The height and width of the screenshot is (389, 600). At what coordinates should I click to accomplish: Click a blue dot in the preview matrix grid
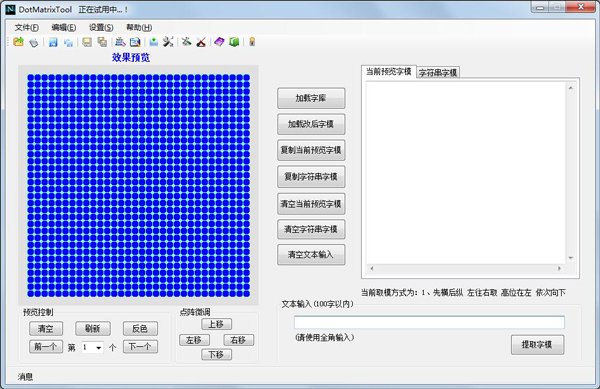point(138,186)
